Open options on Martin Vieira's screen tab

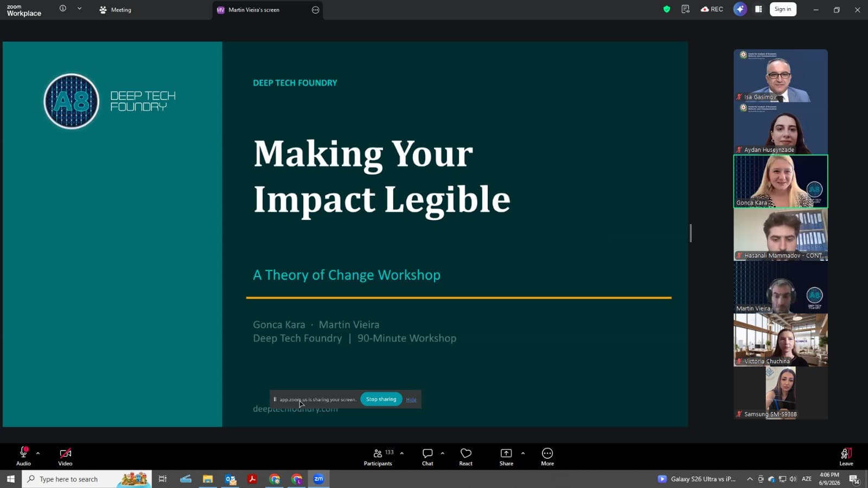click(x=315, y=10)
